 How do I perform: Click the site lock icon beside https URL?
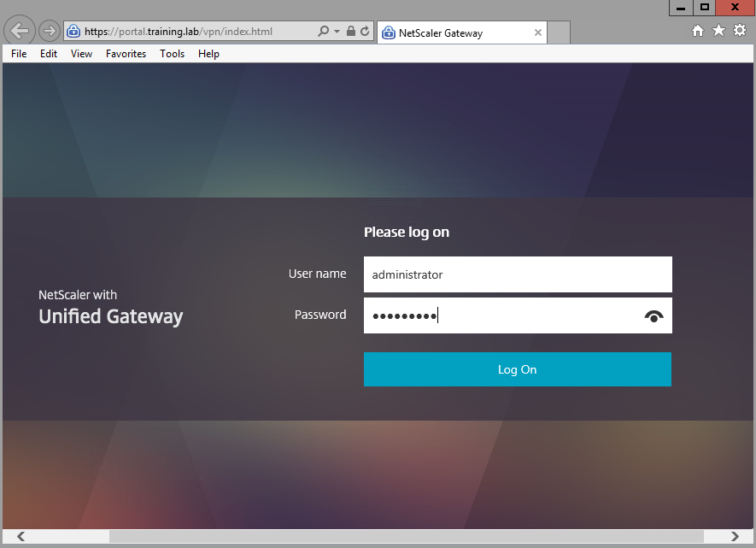pyautogui.click(x=73, y=32)
